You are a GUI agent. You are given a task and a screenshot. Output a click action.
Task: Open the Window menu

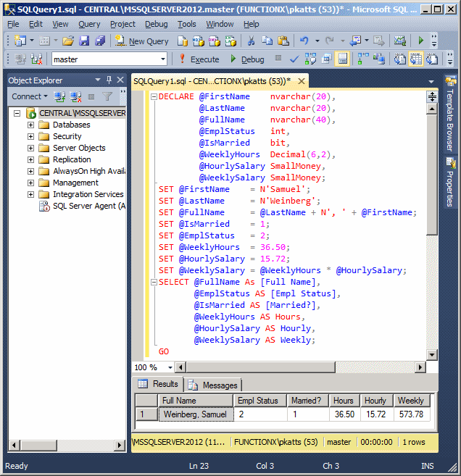tap(220, 24)
